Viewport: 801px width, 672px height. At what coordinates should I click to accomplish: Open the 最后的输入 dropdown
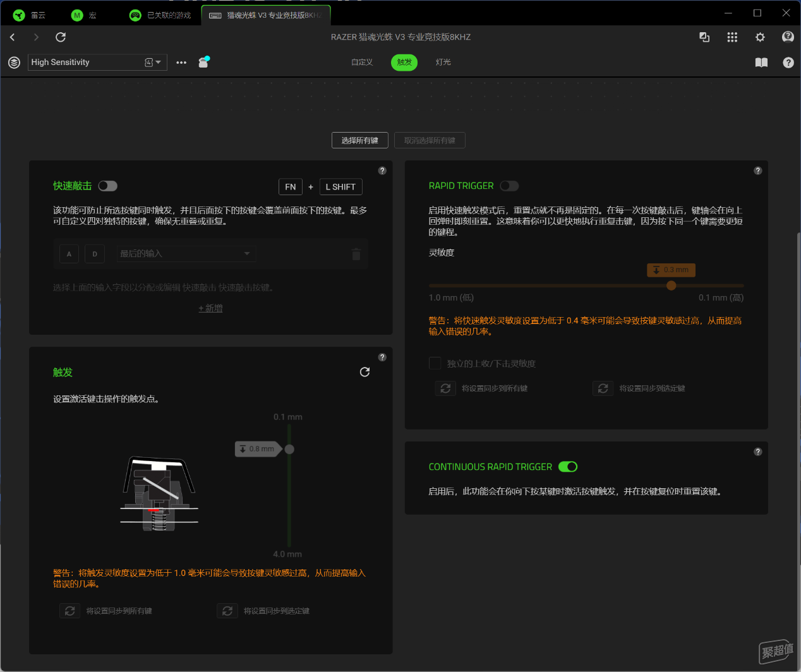pyautogui.click(x=185, y=254)
